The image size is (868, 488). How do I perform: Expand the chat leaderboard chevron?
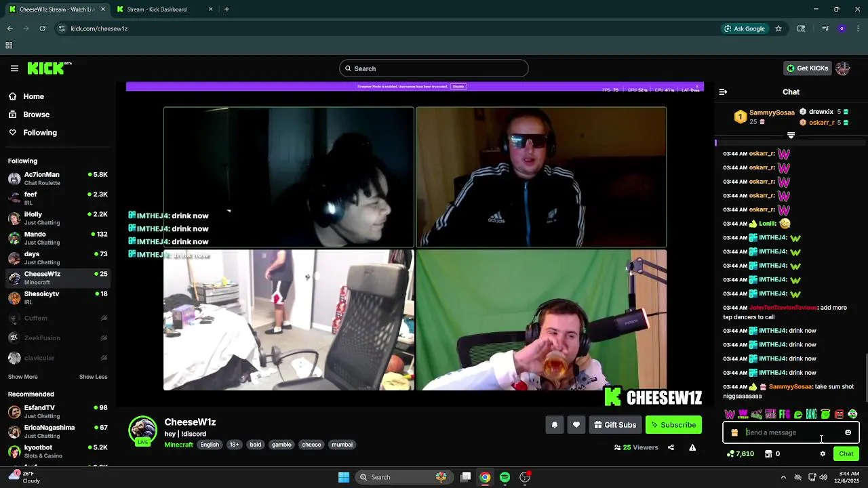tap(791, 136)
